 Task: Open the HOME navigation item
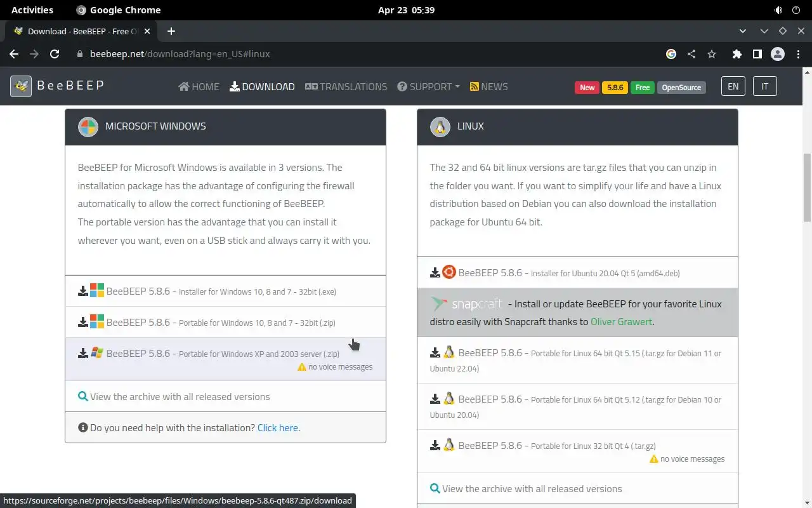(199, 86)
